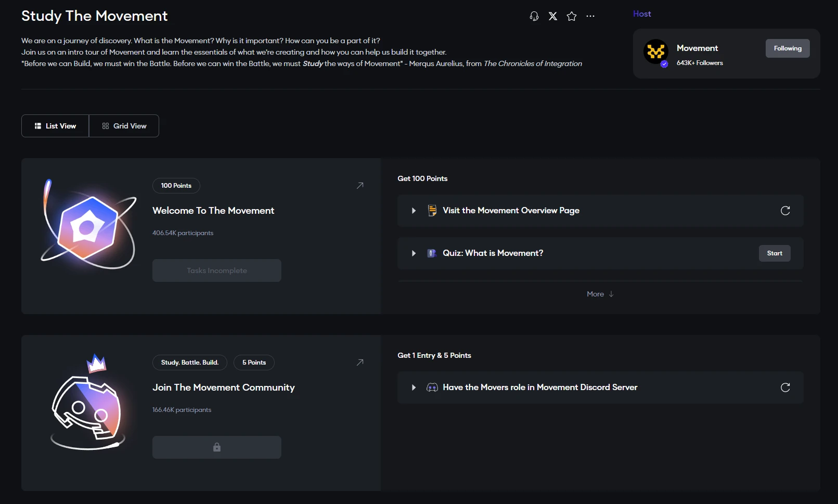The image size is (838, 504).
Task: Open the Welcome To The Movement thumbnail image
Action: point(88,224)
